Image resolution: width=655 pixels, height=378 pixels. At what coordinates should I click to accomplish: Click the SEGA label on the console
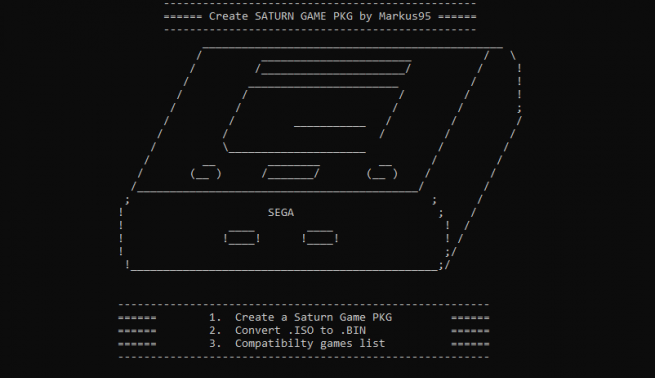281,213
